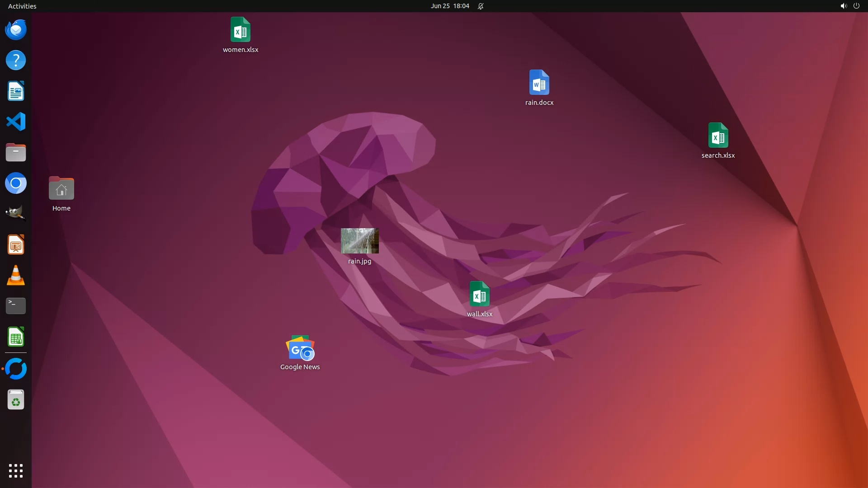The height and width of the screenshot is (488, 868).
Task: Open system menu via volume icon
Action: click(x=844, y=6)
